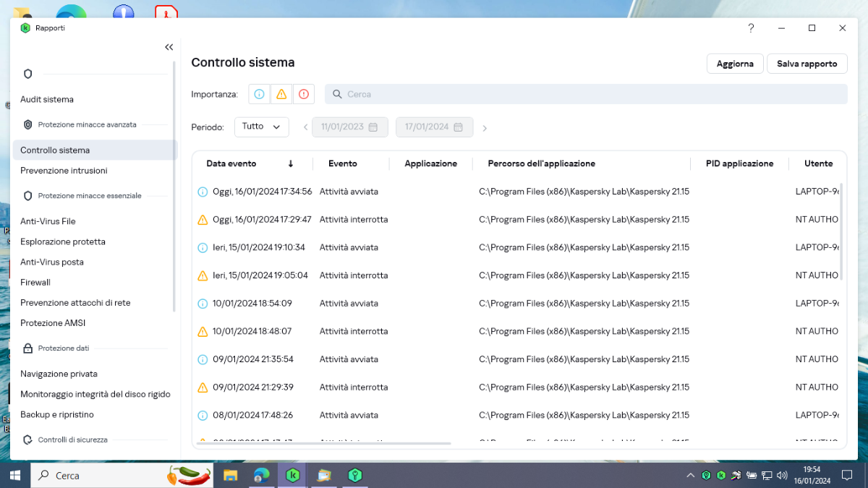The image size is (868, 488).
Task: Collapse the sidebar with the double chevron
Action: [x=169, y=47]
